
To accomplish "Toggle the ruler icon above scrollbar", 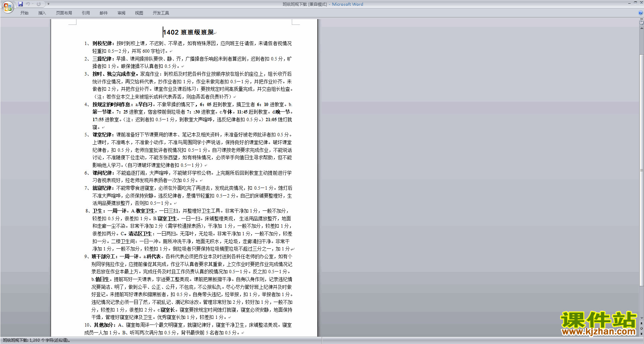I will pyautogui.click(x=642, y=23).
